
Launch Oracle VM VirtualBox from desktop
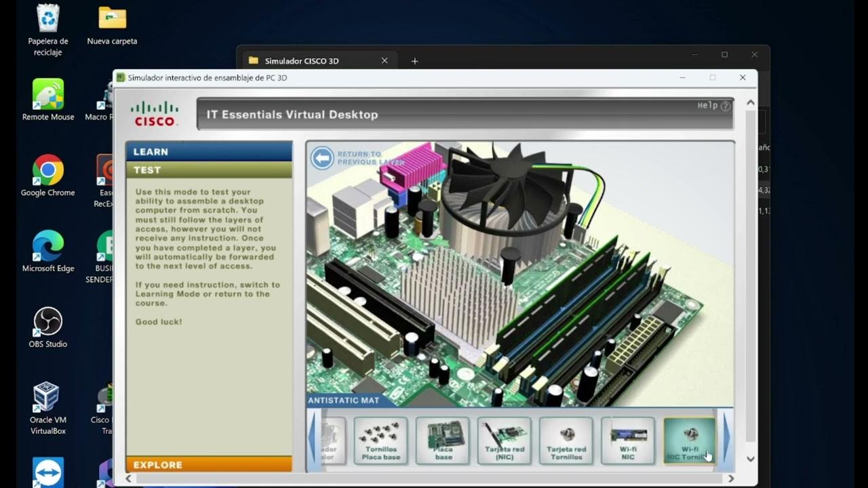48,409
